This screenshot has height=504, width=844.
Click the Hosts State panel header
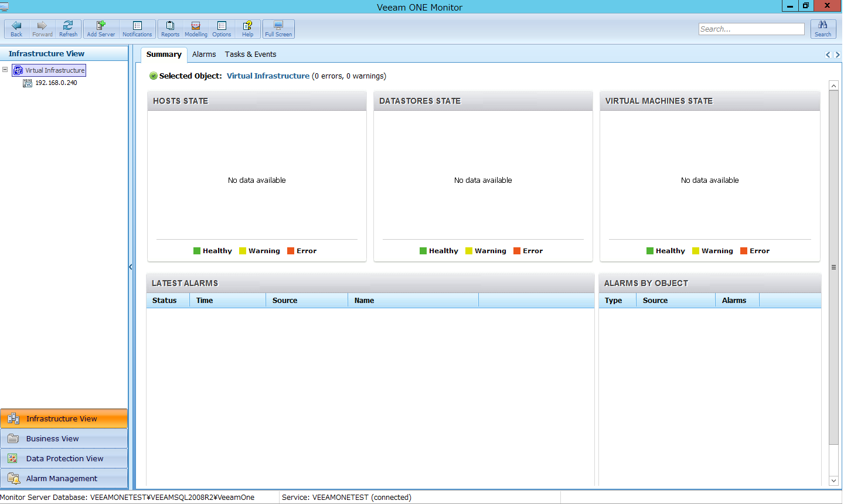pyautogui.click(x=257, y=101)
